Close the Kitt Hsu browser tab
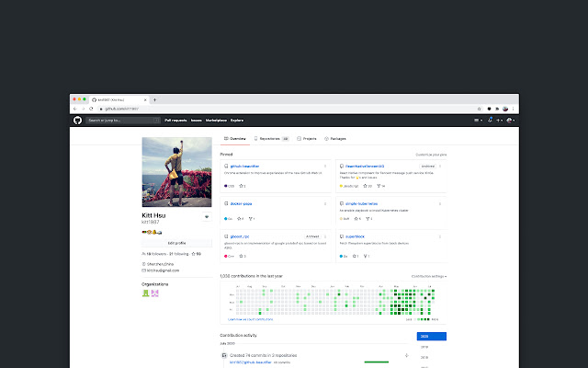The image size is (588, 368). click(145, 100)
